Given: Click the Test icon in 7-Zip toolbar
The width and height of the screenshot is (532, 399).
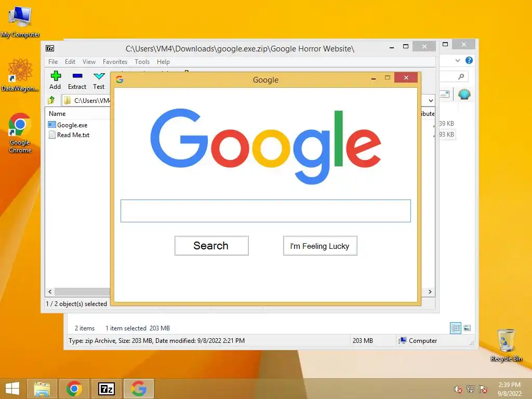Looking at the screenshot, I should click(99, 76).
